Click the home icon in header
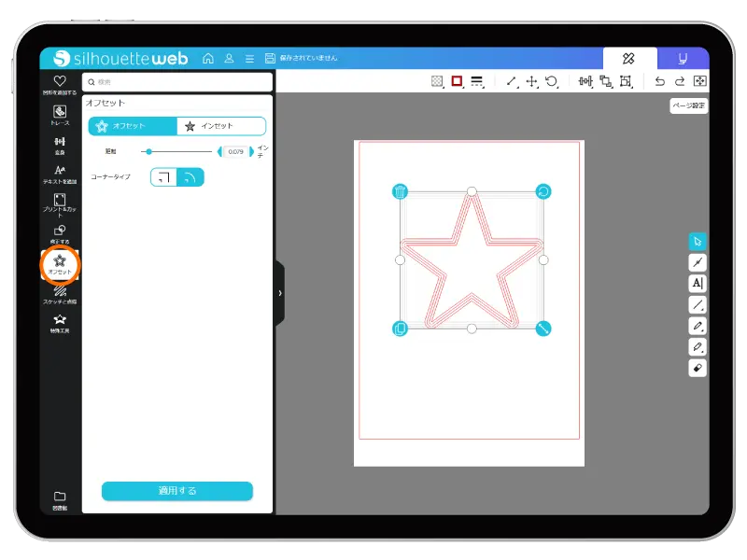Image resolution: width=747 pixels, height=560 pixels. click(208, 58)
